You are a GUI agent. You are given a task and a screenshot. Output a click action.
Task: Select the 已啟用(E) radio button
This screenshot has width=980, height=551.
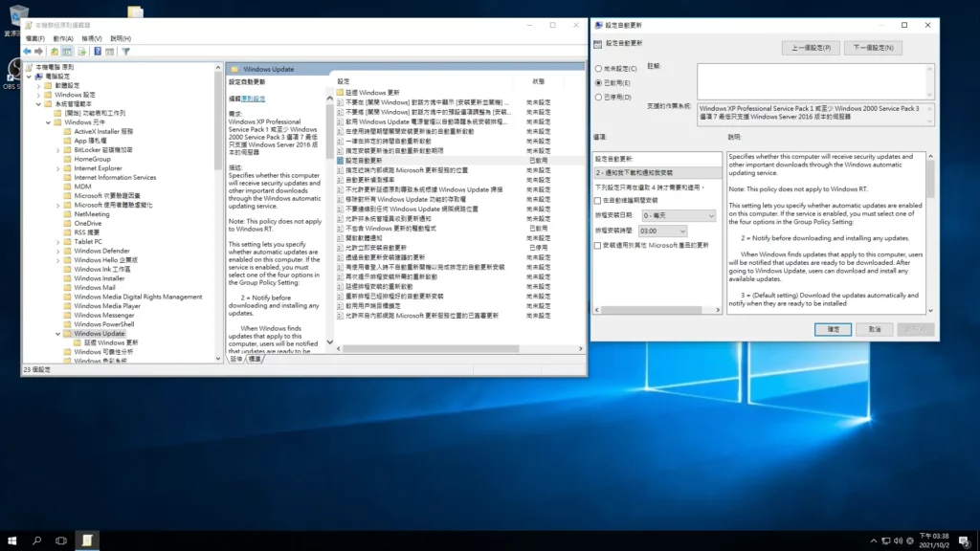[x=599, y=82]
